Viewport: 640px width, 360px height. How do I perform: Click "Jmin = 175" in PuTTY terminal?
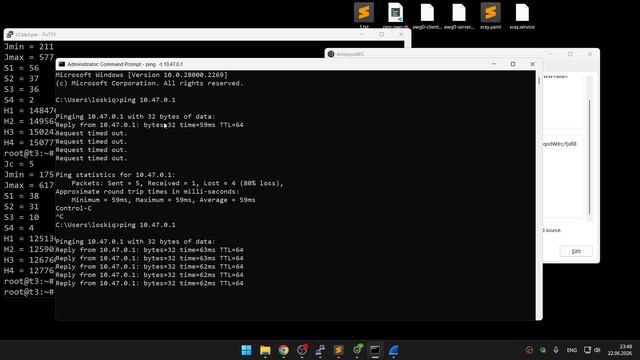point(29,175)
